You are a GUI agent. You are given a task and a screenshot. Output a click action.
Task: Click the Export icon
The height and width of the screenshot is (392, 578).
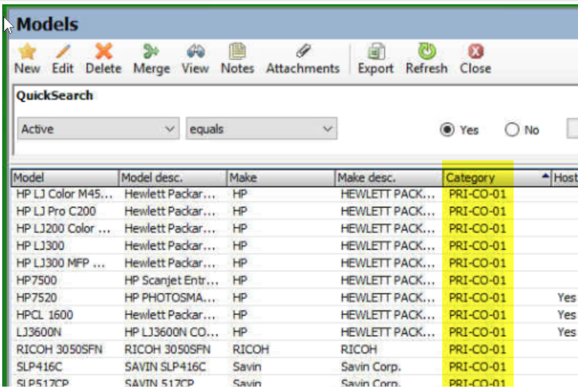(x=376, y=51)
